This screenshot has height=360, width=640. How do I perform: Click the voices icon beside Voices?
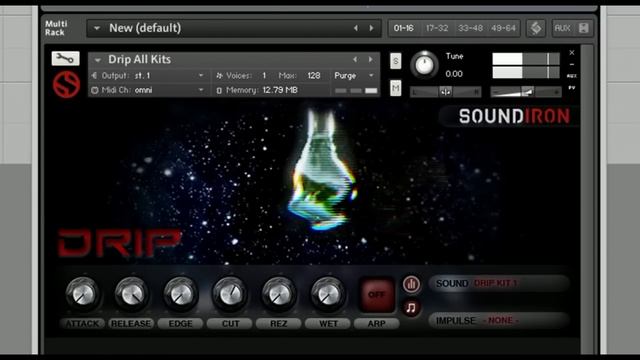pyautogui.click(x=219, y=76)
